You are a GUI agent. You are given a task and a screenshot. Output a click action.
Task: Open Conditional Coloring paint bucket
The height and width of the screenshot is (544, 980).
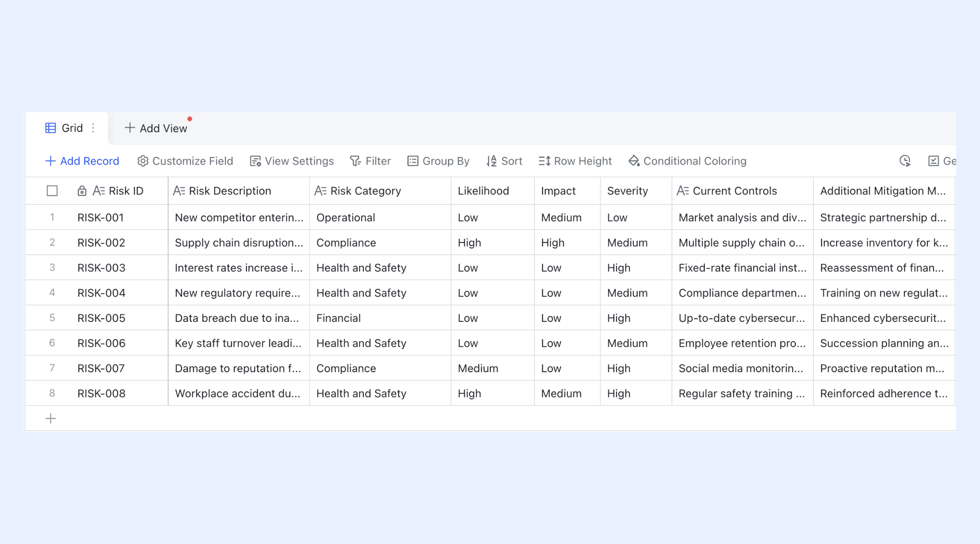[634, 161]
